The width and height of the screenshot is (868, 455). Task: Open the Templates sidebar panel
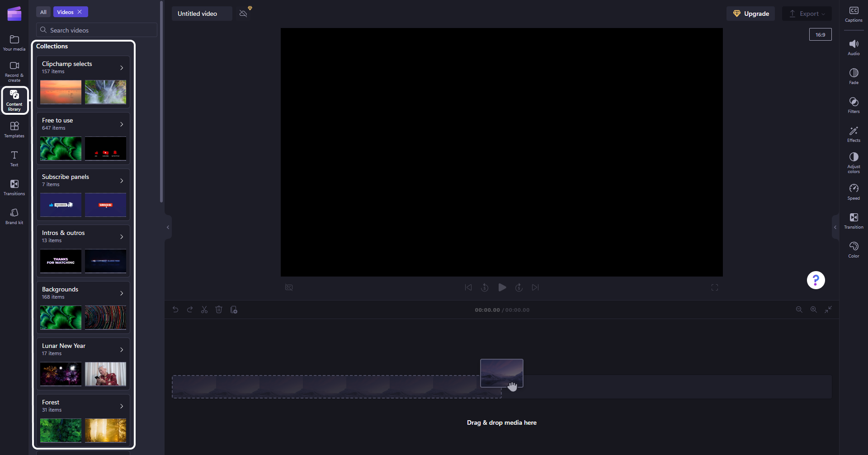pyautogui.click(x=14, y=129)
